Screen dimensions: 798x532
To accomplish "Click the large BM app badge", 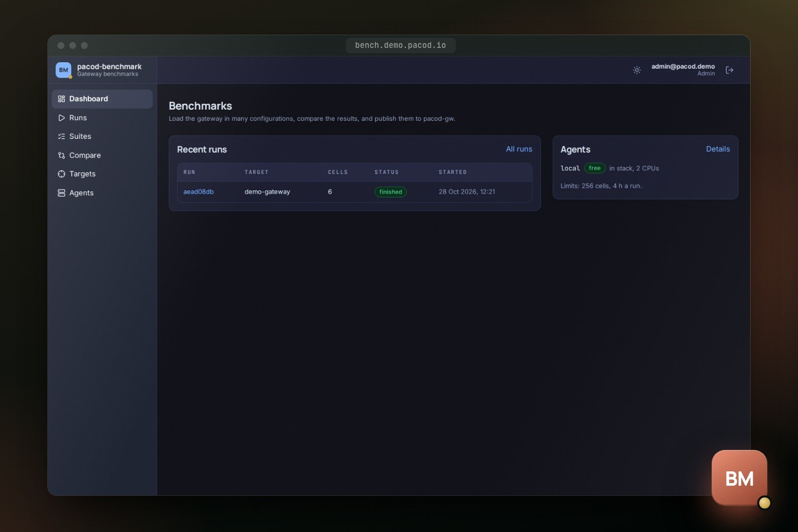I will [739, 478].
